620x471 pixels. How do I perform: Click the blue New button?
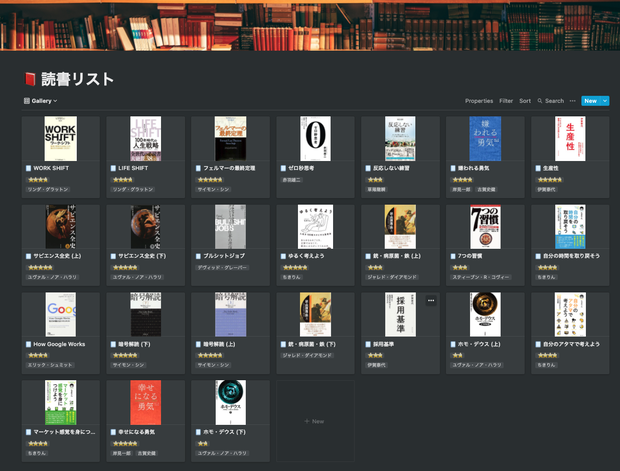[x=591, y=101]
